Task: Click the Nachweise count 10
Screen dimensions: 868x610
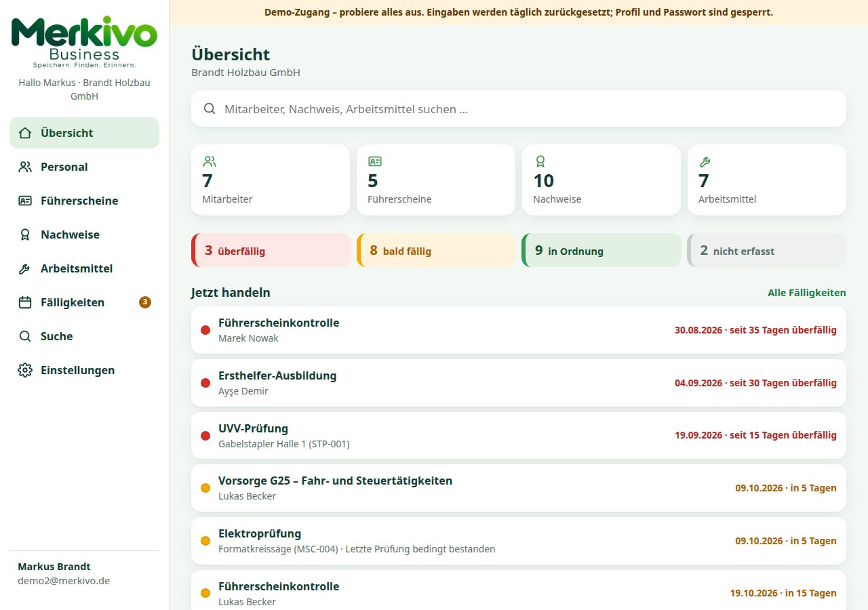Action: coord(544,181)
